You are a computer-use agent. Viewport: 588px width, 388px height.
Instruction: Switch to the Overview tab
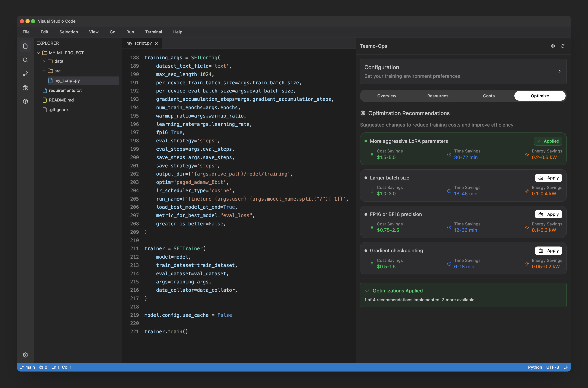click(387, 96)
